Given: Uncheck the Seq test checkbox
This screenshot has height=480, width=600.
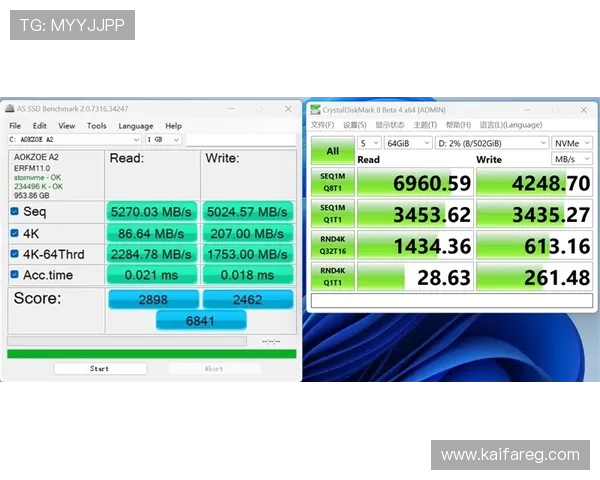Looking at the screenshot, I should [15, 212].
